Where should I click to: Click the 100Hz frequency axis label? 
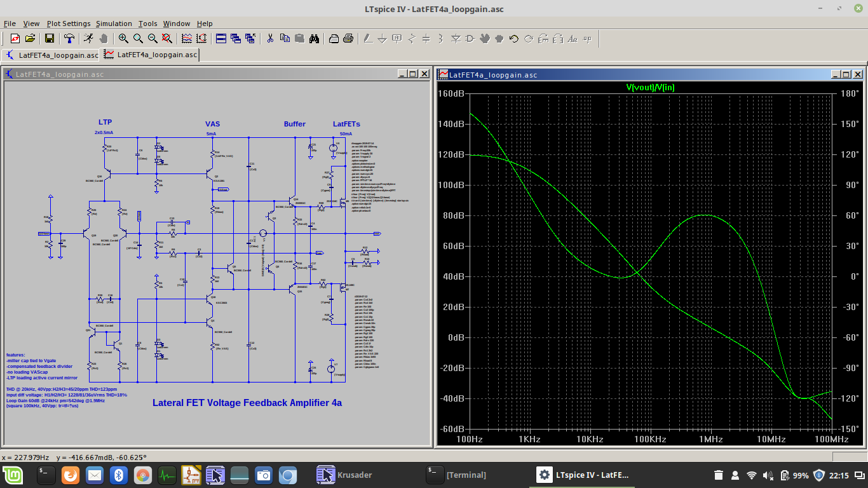tap(469, 439)
